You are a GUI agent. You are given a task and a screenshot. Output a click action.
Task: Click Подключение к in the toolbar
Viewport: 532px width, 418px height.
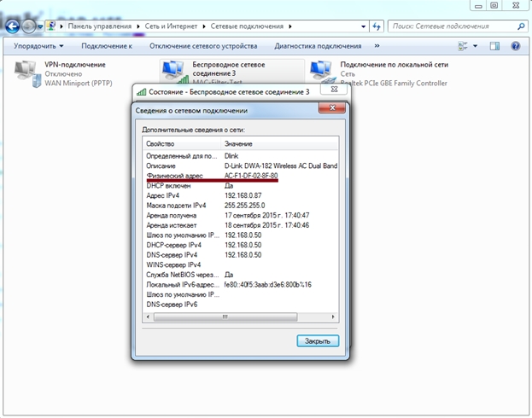(x=107, y=46)
